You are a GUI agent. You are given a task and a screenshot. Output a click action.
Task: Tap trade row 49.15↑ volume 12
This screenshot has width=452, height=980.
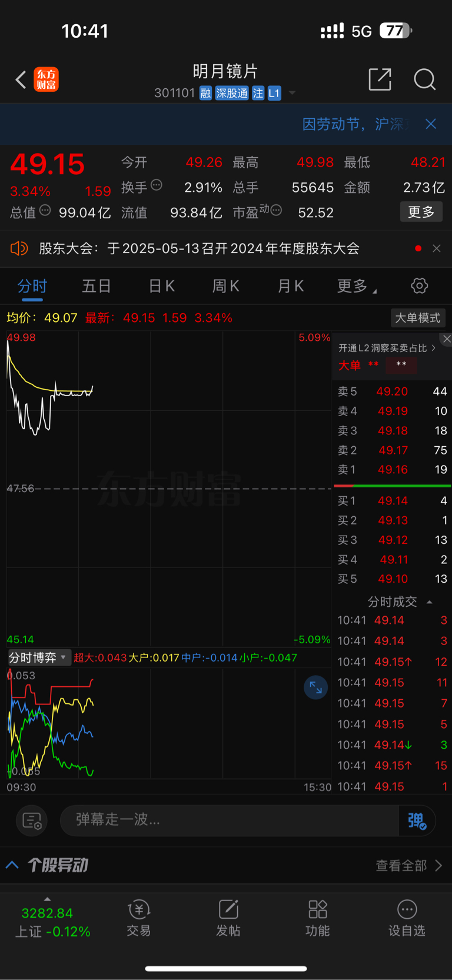392,662
